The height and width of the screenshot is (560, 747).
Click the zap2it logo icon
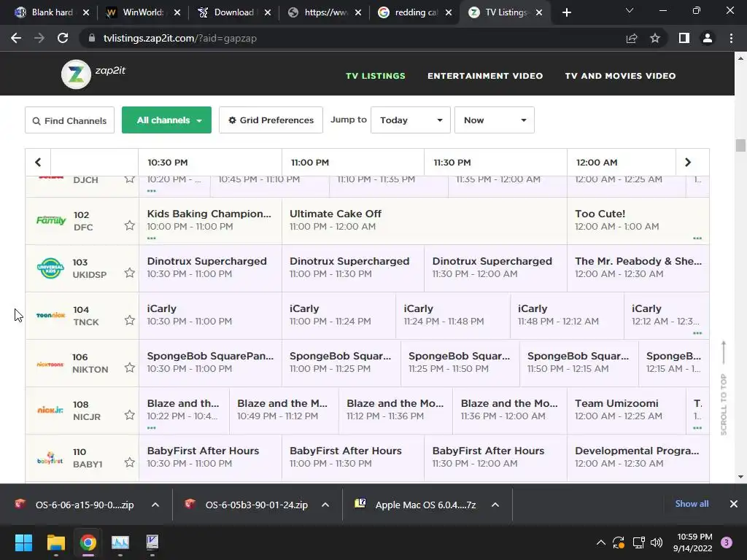coord(76,74)
